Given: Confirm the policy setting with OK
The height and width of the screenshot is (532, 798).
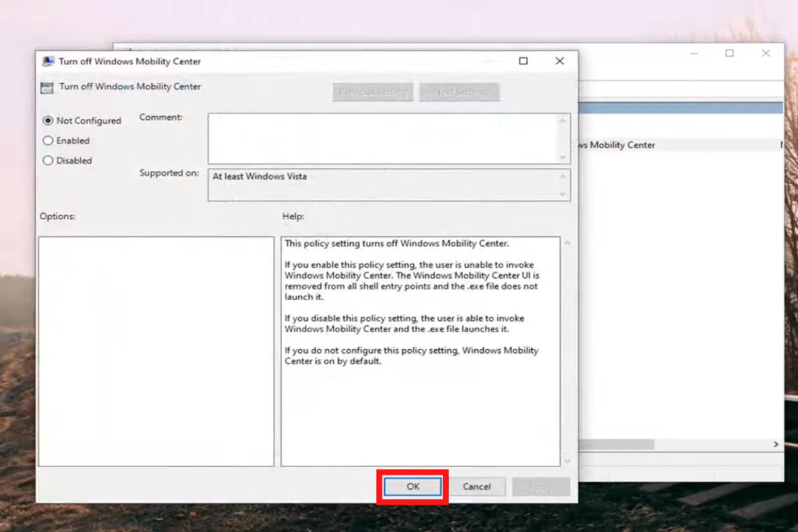Looking at the screenshot, I should tap(412, 486).
